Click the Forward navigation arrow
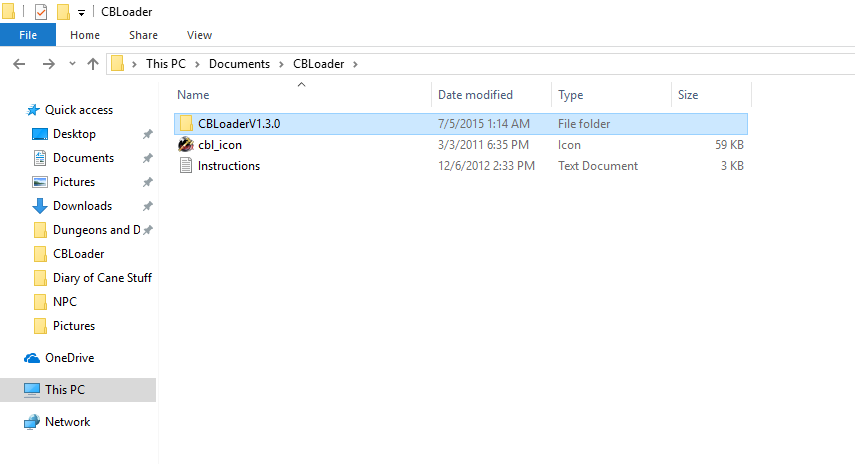This screenshot has height=464, width=855. pos(49,64)
